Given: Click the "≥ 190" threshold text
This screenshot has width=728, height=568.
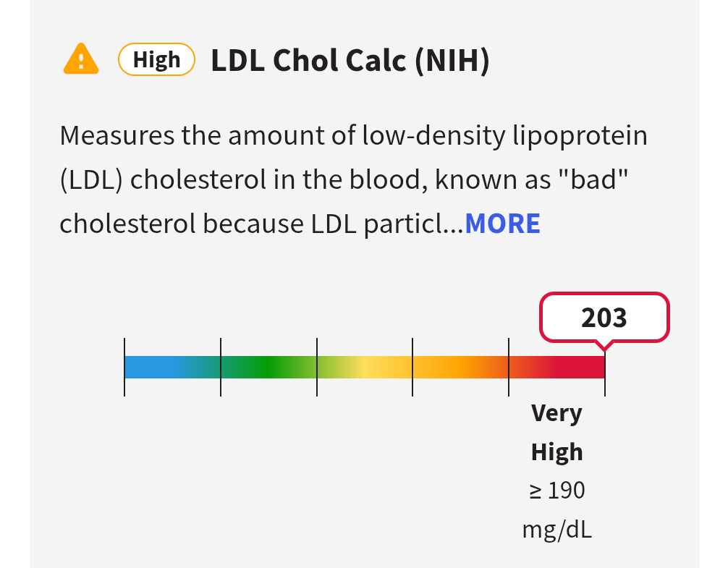Looking at the screenshot, I should tap(556, 491).
